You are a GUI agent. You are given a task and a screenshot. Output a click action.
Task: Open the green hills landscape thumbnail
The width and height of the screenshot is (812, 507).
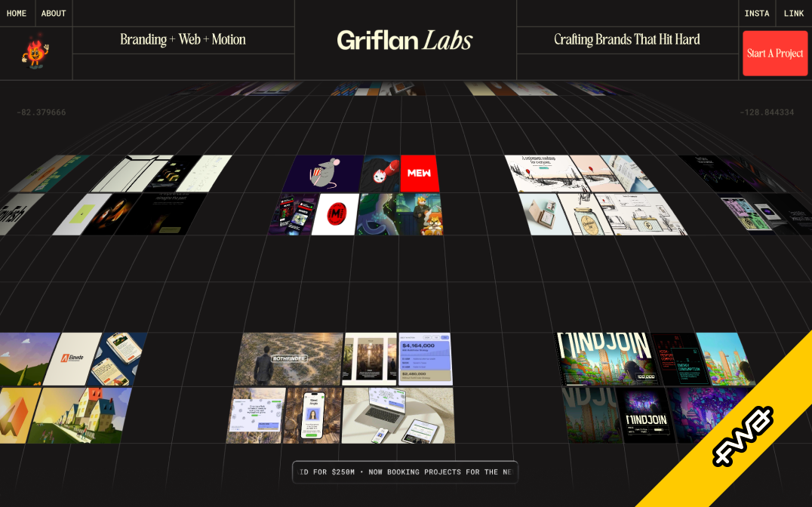click(27, 359)
